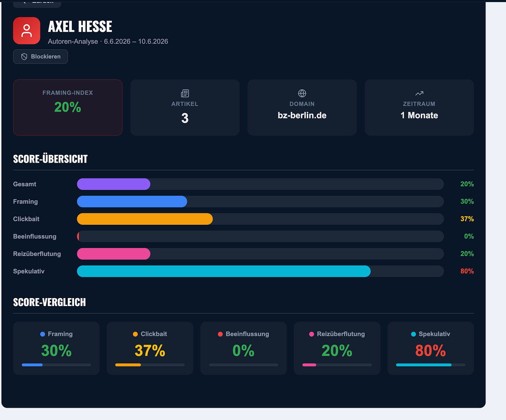
Task: Click the globe icon above DOMAIN
Action: click(x=302, y=93)
